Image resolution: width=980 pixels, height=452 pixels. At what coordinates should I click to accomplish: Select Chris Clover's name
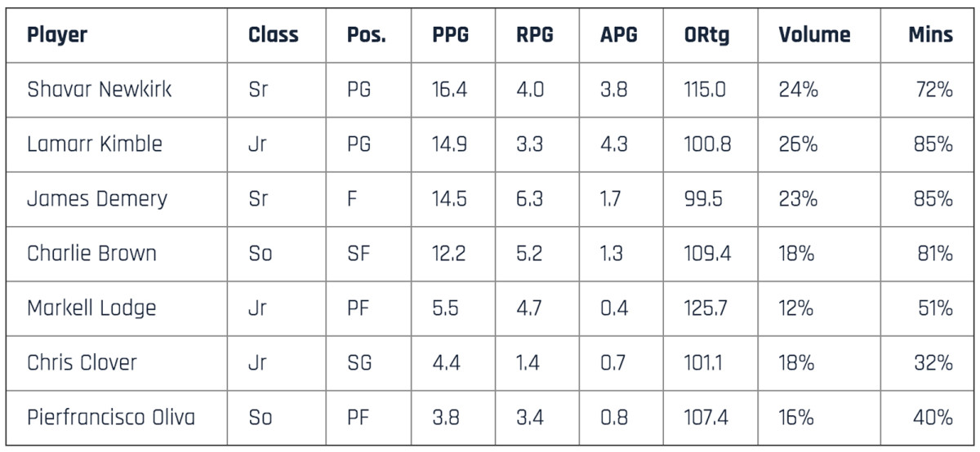pos(82,363)
